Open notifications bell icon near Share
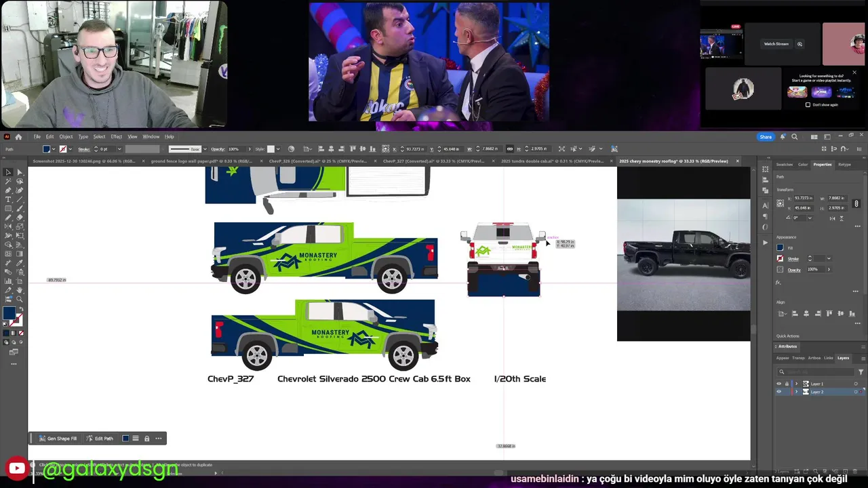 (783, 136)
